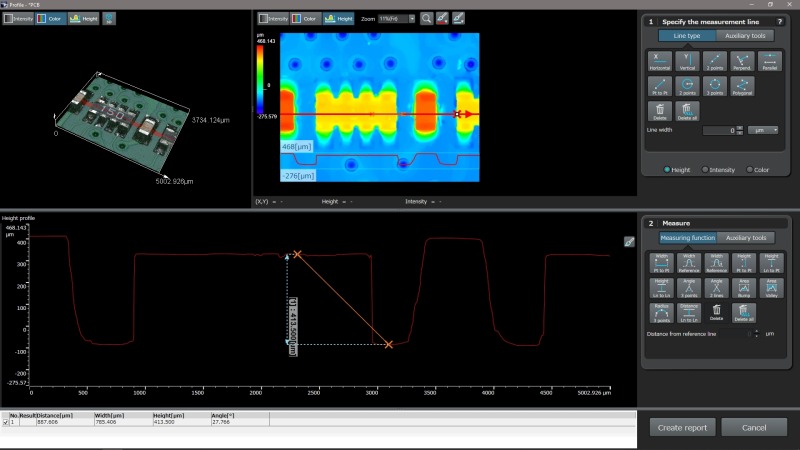Click the height color scale bar

click(260, 79)
